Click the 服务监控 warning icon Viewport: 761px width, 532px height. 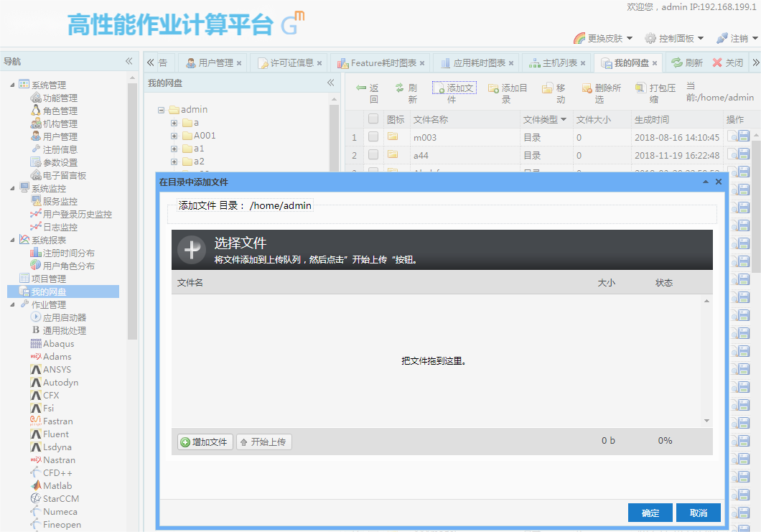click(x=36, y=200)
